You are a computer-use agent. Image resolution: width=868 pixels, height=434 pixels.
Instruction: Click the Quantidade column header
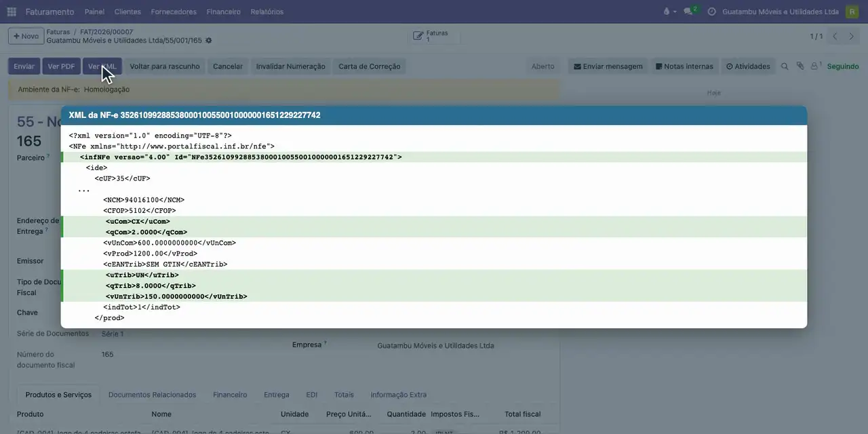click(x=406, y=414)
